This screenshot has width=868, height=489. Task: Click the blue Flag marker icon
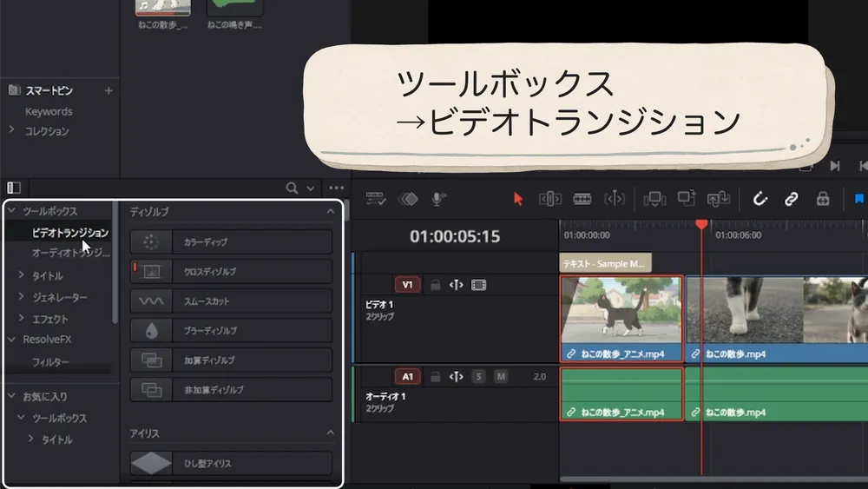click(859, 199)
